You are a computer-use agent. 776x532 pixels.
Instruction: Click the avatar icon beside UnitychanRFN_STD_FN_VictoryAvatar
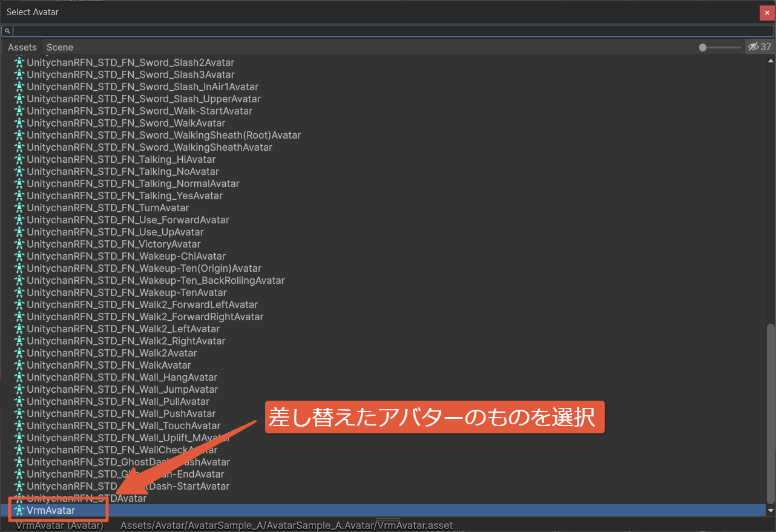pos(19,244)
